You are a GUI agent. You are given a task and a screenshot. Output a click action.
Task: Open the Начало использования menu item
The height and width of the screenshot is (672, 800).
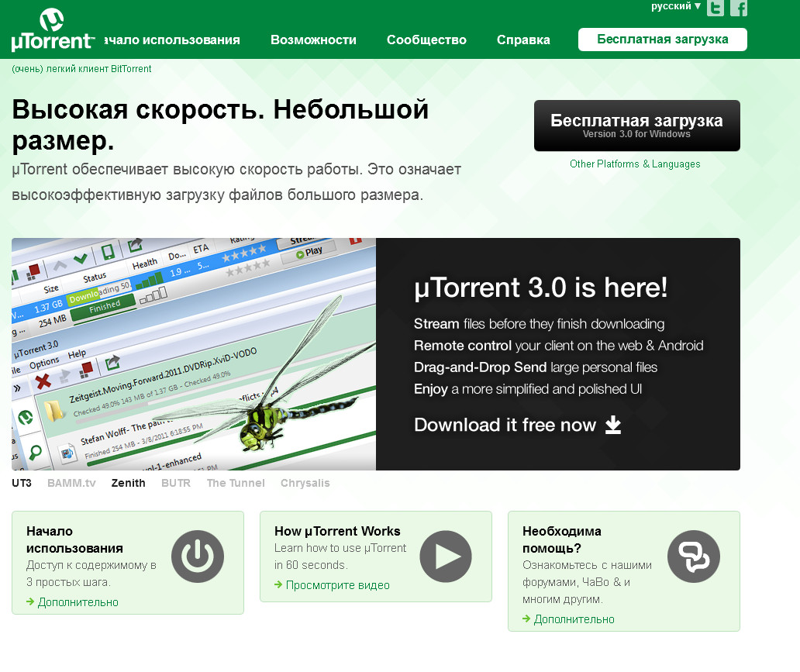point(172,40)
